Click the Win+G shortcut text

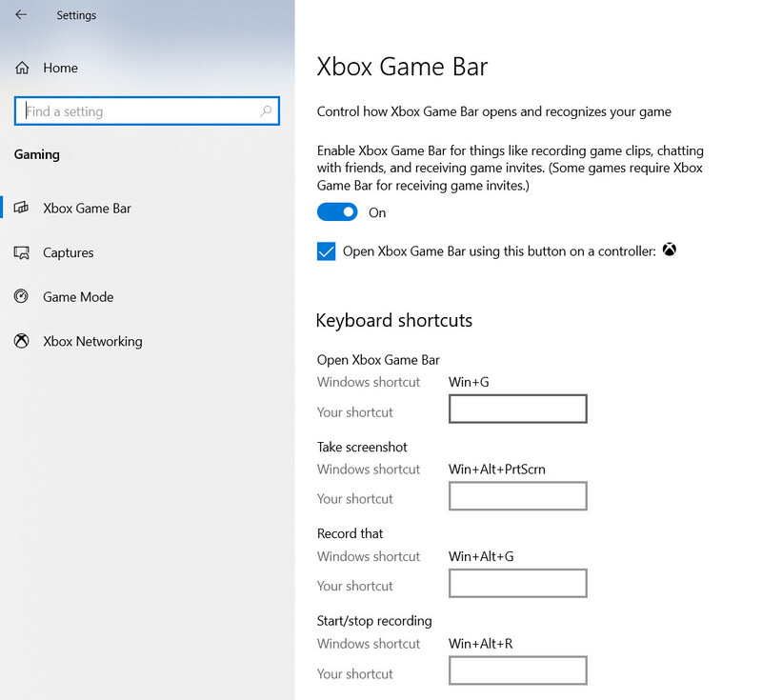[x=469, y=382]
